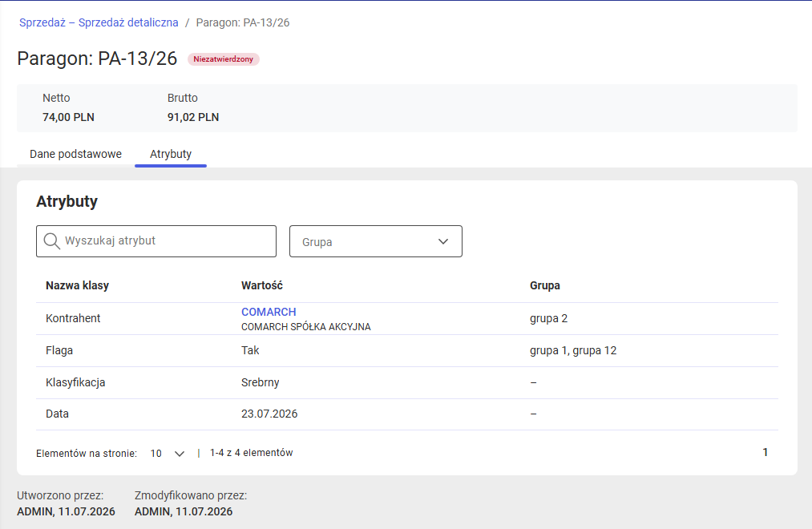Switch to the Dane podstawowe tab
The image size is (812, 529).
point(75,154)
